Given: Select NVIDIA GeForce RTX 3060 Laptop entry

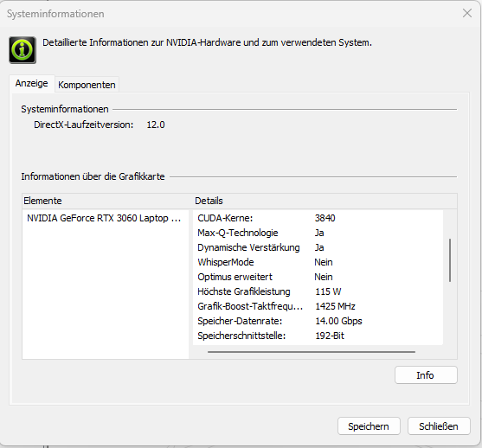Looking at the screenshot, I should click(105, 218).
